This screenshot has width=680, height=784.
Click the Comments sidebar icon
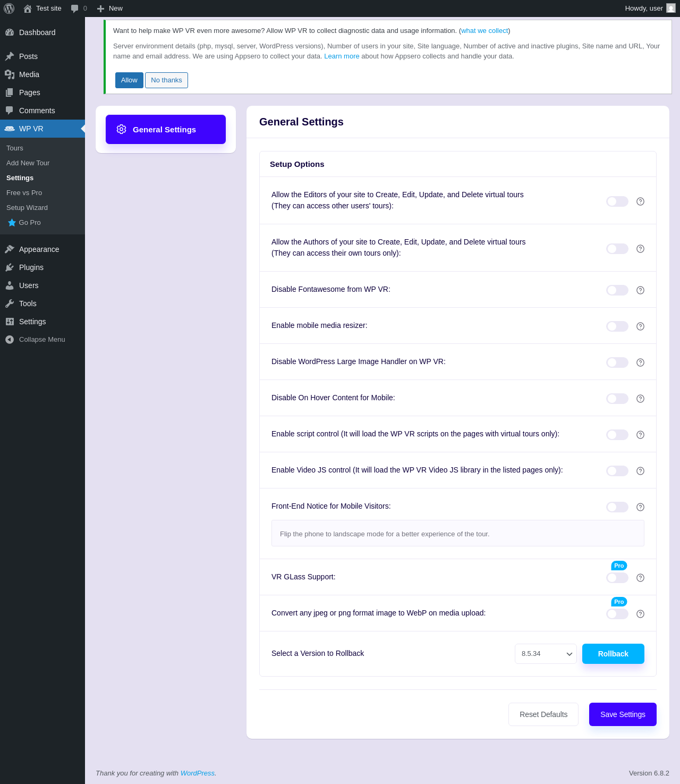coord(10,111)
